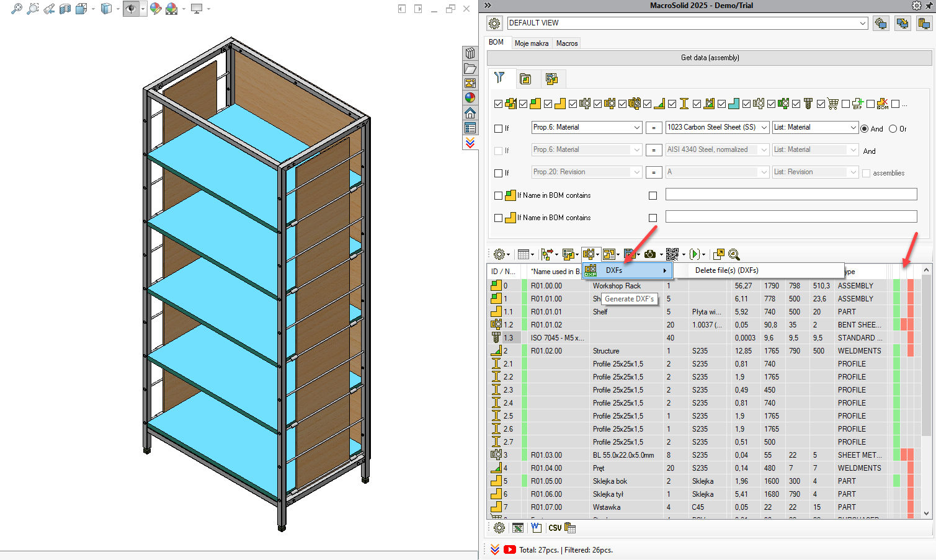Open the Hide/Show Items dropdown arrow
Image resolution: width=936 pixels, height=560 pixels.
(x=143, y=9)
